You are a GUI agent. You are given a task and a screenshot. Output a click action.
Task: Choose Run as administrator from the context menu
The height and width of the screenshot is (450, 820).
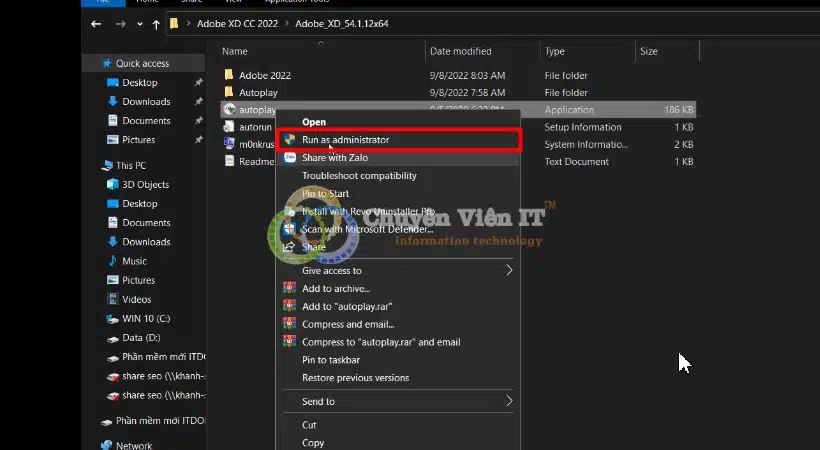click(346, 140)
